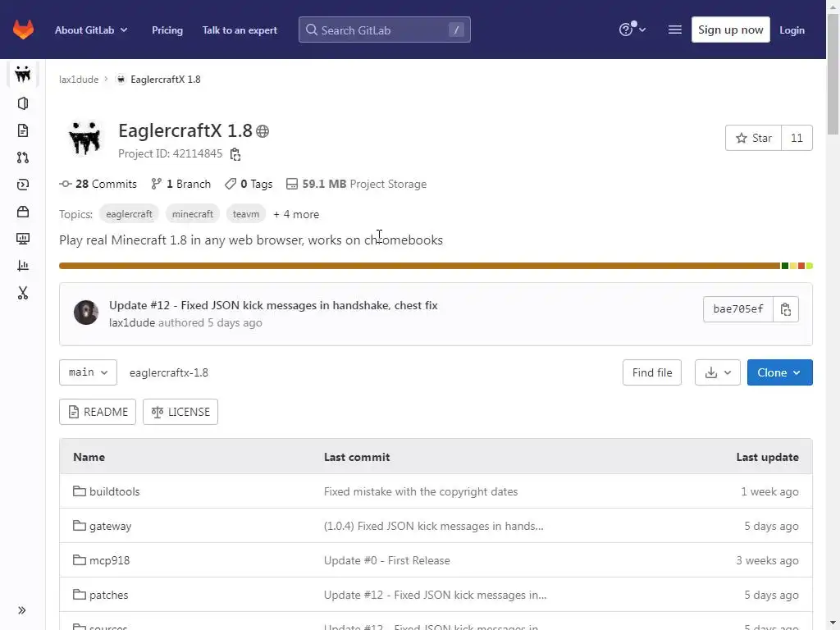The height and width of the screenshot is (630, 840).
Task: View the 1 Branch link
Action: (180, 184)
